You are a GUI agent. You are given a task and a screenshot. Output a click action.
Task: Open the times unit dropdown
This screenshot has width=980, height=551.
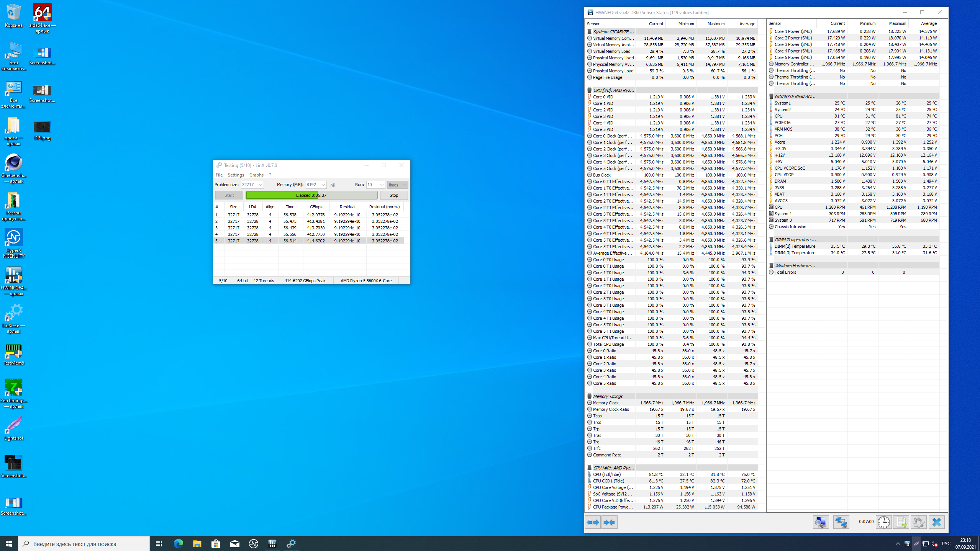pyautogui.click(x=405, y=185)
